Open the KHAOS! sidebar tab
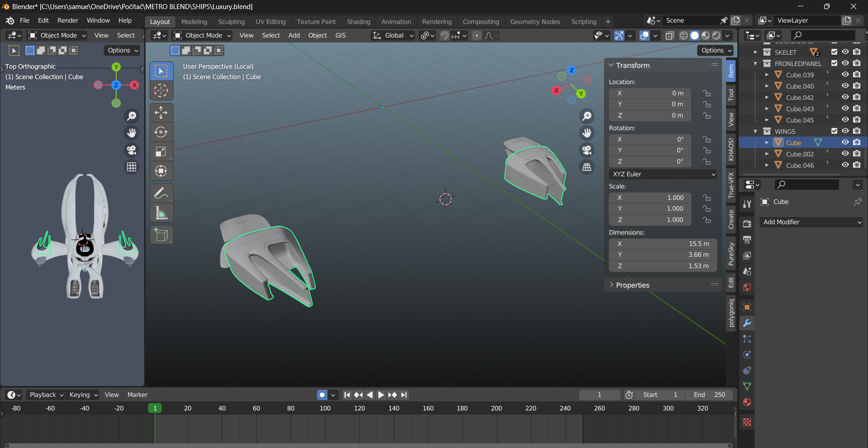 point(731,149)
